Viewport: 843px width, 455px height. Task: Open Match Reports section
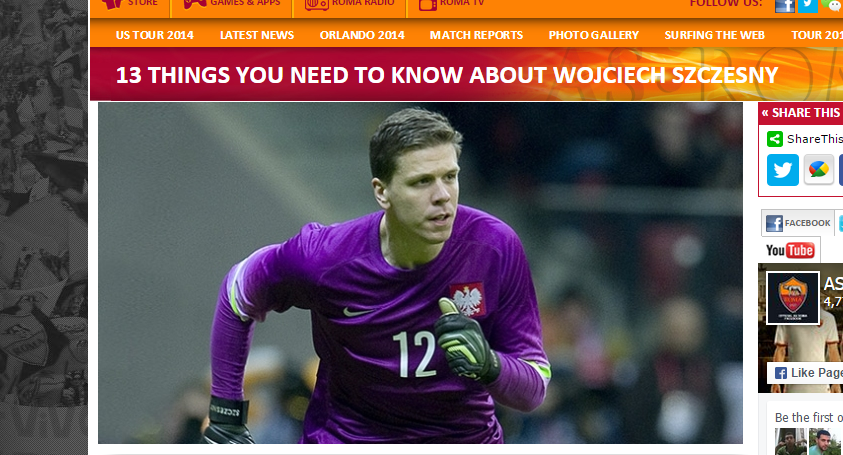[476, 35]
